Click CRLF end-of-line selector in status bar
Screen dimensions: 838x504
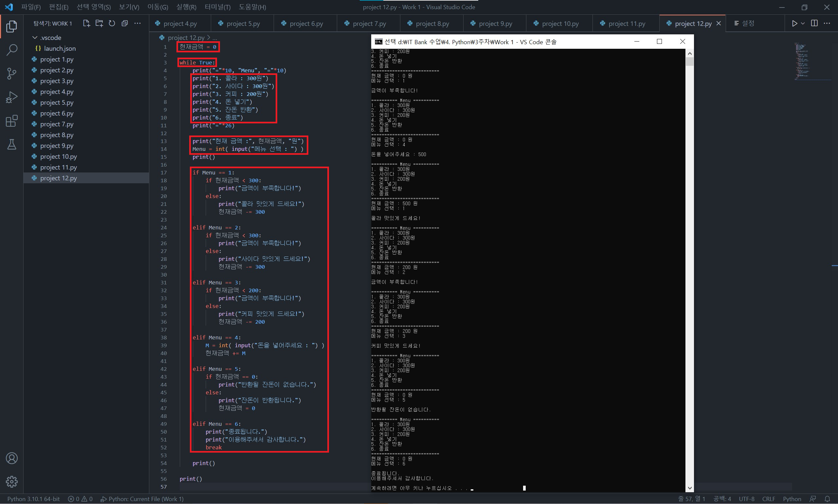tap(768, 498)
